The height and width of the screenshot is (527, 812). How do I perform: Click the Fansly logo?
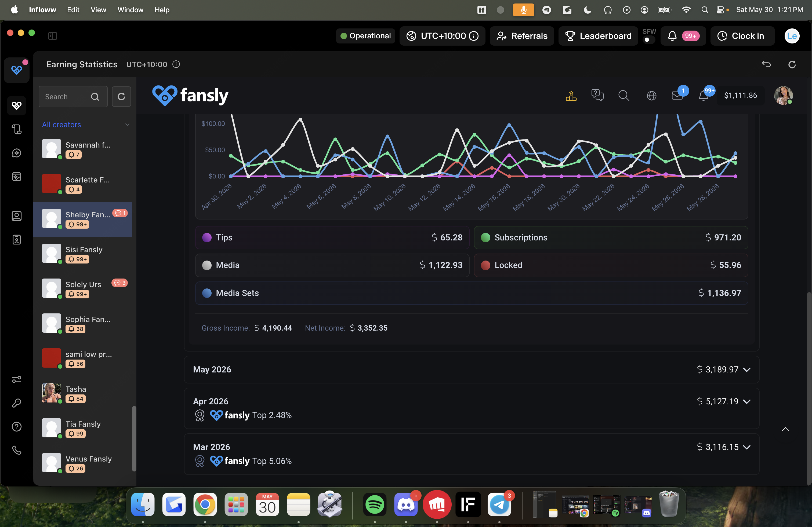coord(190,96)
